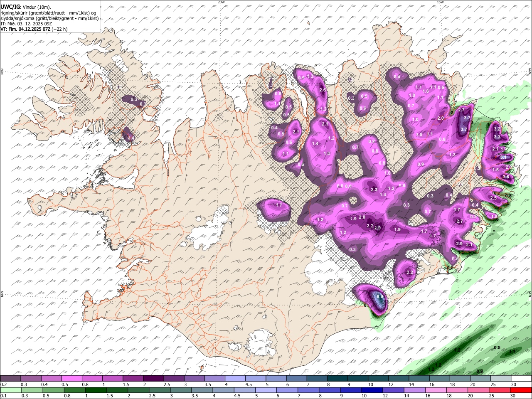This screenshot has width=532, height=399.
Task: Click the 3.2 value on the map
Action: click(497, 129)
